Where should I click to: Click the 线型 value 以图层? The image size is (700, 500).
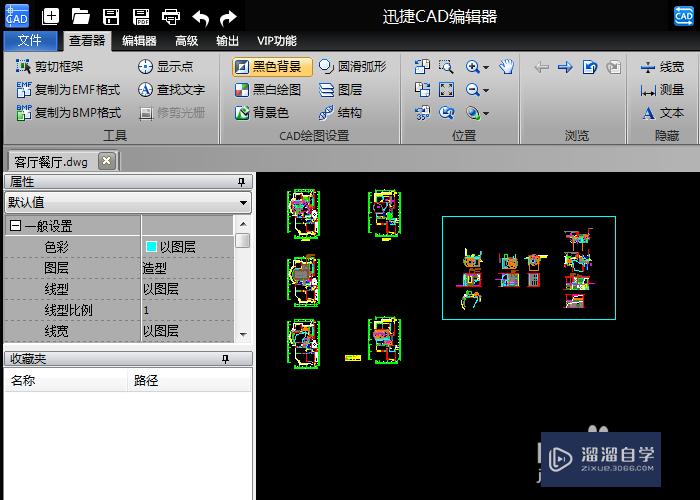(x=161, y=289)
